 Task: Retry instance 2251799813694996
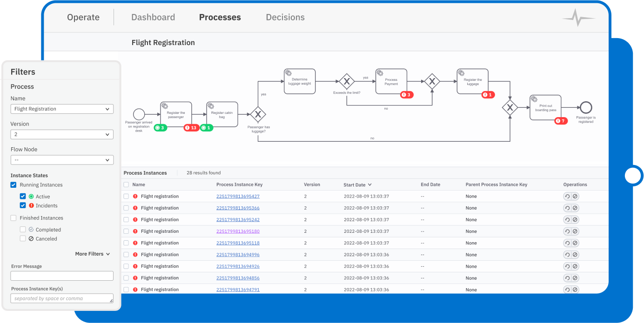(x=567, y=255)
